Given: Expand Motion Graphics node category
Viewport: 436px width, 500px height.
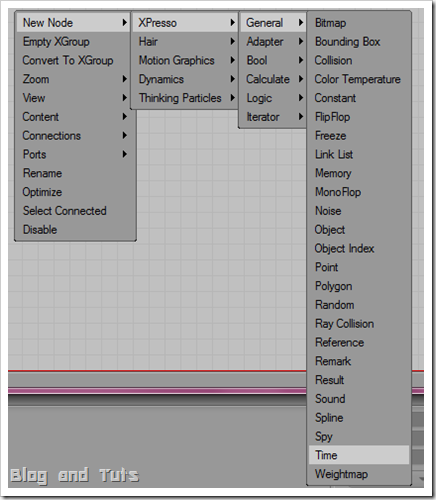Looking at the screenshot, I should [185, 60].
